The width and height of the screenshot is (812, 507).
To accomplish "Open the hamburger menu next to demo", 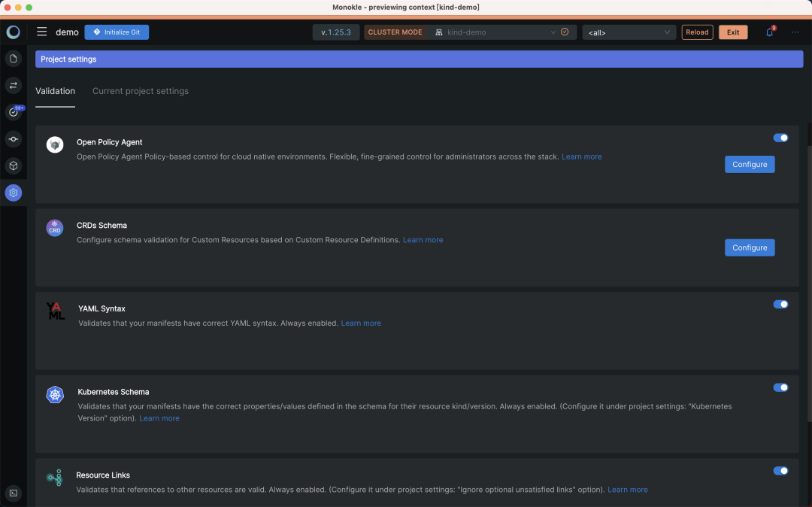I will (42, 32).
